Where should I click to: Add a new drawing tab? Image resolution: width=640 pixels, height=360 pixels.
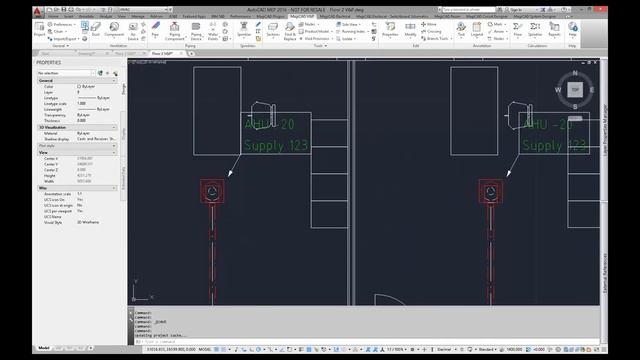(x=191, y=53)
